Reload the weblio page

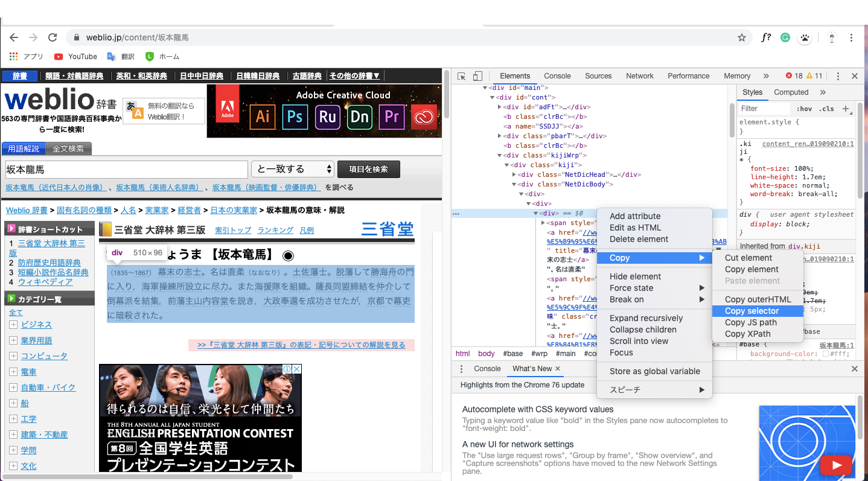point(53,37)
